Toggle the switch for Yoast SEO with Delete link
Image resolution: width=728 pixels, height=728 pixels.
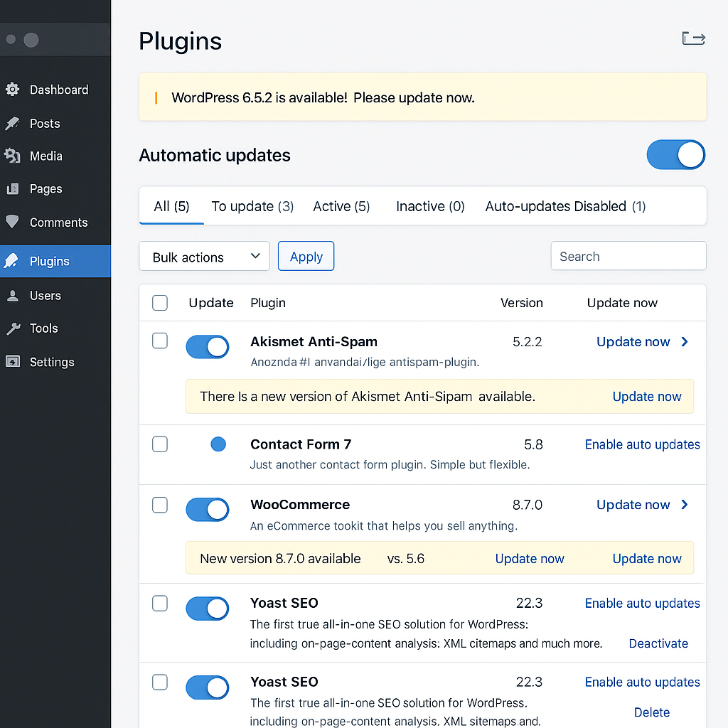[x=208, y=687]
